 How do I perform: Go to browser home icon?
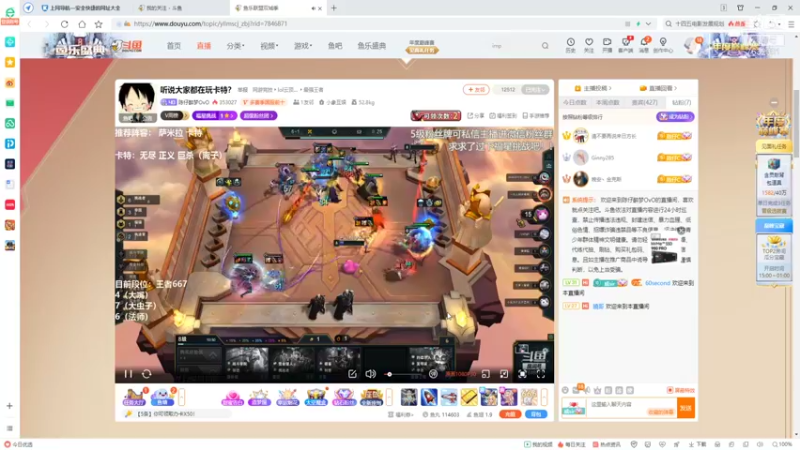point(82,24)
